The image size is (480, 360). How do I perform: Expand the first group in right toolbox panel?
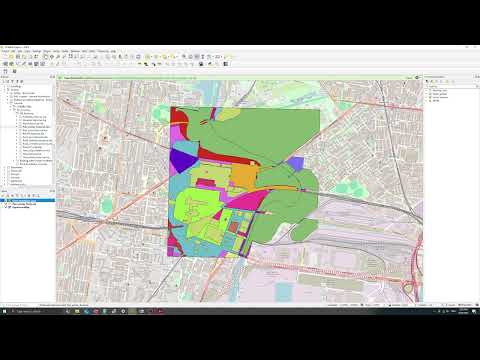(x=427, y=91)
